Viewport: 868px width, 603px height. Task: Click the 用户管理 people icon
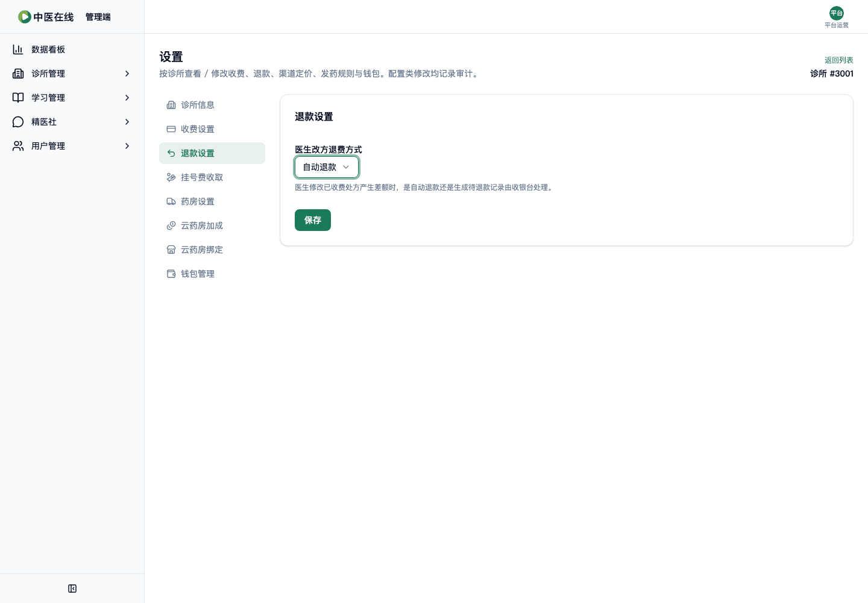coord(18,146)
